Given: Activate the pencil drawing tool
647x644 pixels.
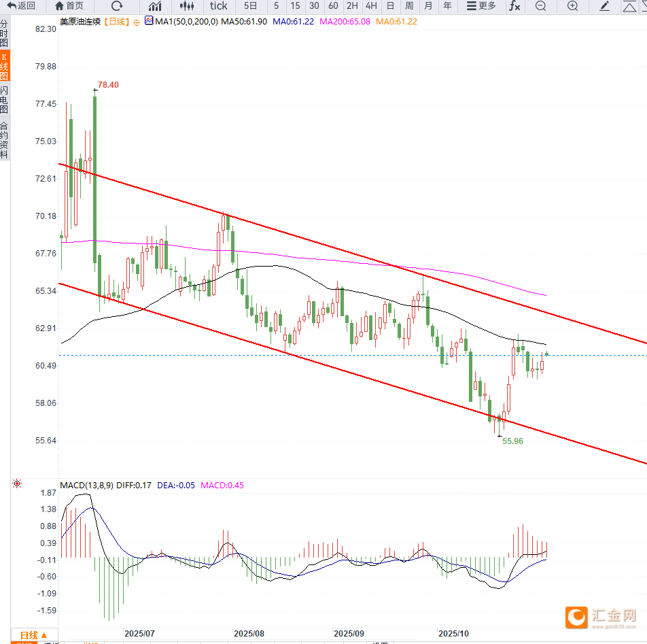Looking at the screenshot, I should click(x=604, y=5).
